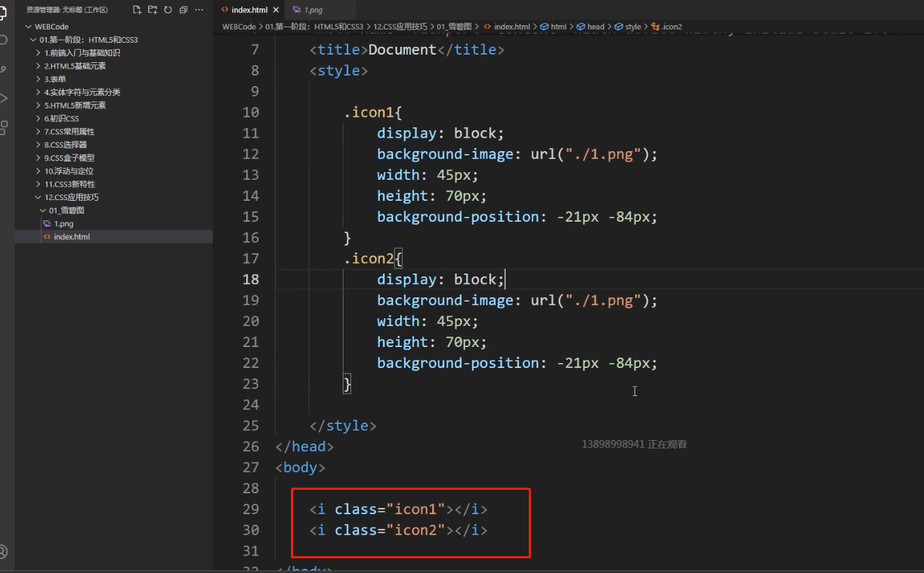Select the 8.CSS选择器 folder row

[x=113, y=145]
